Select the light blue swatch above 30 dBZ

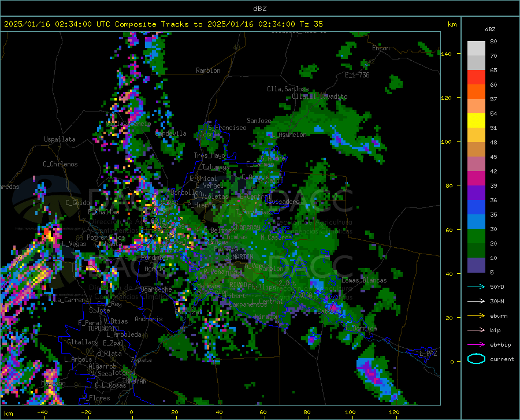tap(476, 222)
